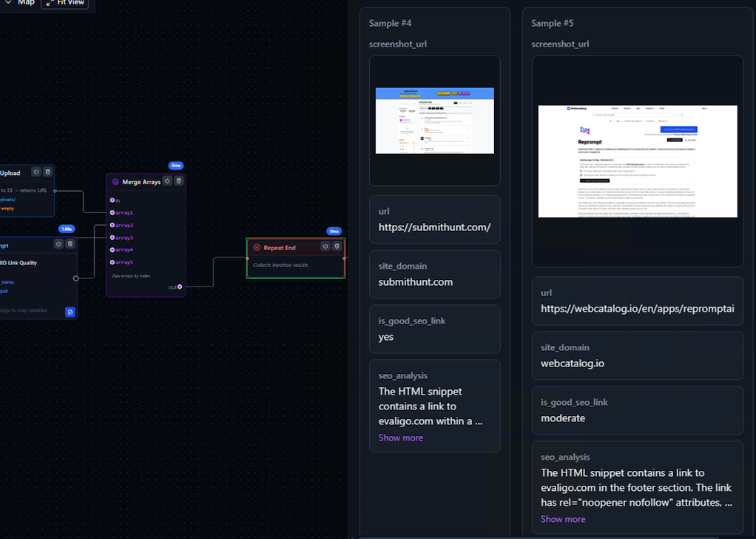Click the Fit View button
Image resolution: width=756 pixels, height=539 pixels.
[x=65, y=3]
